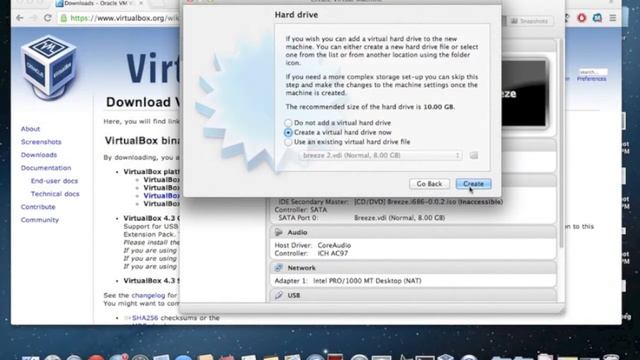Click the folder icon beside the vdi dropdown
Image resolution: width=640 pixels, height=360 pixels.
[x=473, y=155]
